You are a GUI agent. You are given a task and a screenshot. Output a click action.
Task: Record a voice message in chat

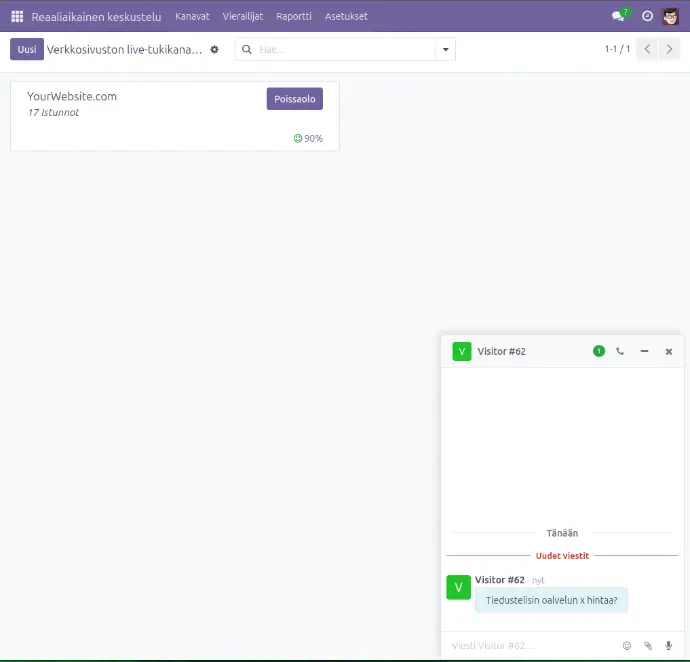pyautogui.click(x=668, y=646)
